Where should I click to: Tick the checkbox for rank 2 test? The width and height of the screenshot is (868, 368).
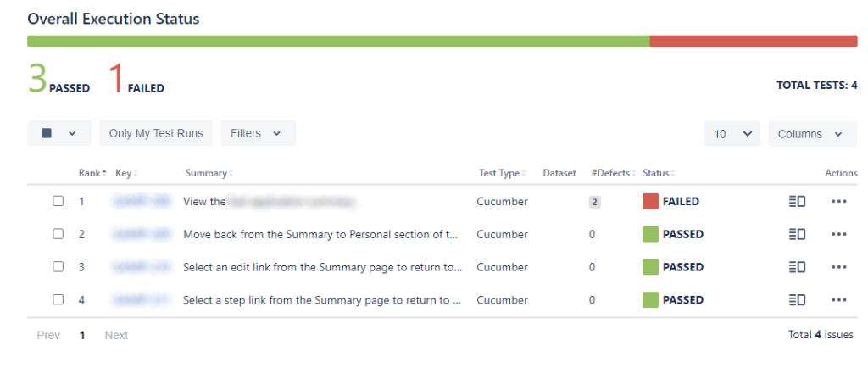click(x=58, y=234)
